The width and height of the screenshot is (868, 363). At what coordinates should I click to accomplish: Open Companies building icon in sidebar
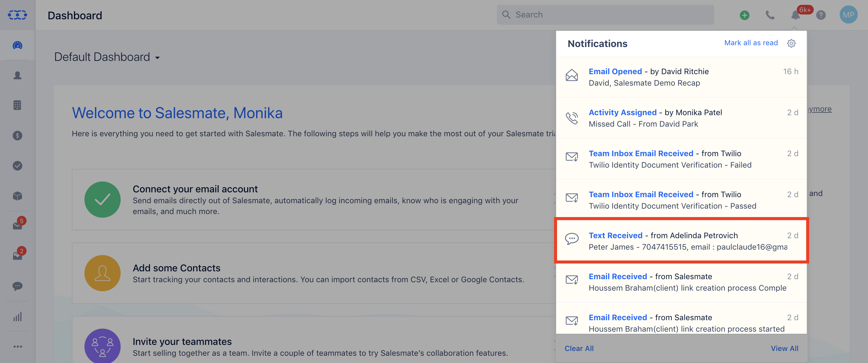click(17, 106)
